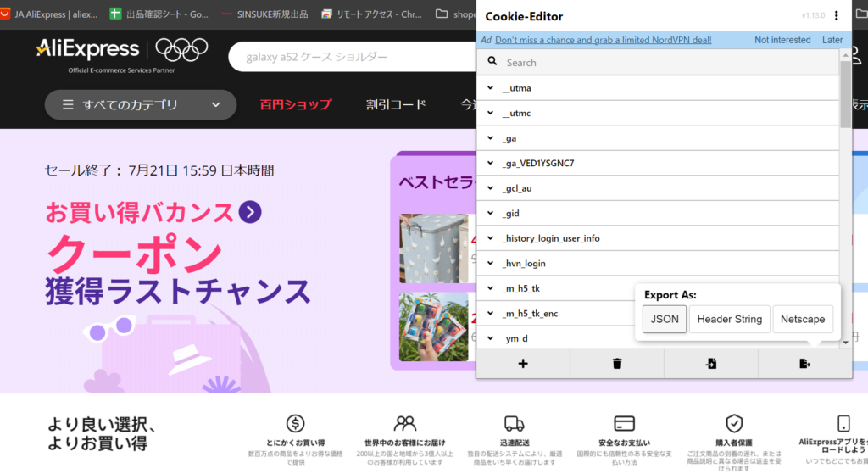The width and height of the screenshot is (868, 474).
Task: Open the Cookie-Editor three-dot menu
Action: [x=837, y=16]
